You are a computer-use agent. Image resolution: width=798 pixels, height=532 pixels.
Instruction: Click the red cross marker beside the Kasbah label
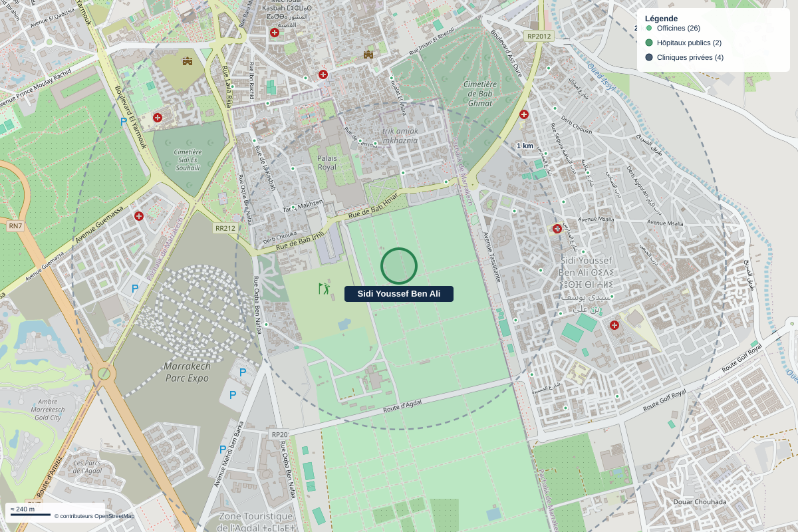(274, 33)
